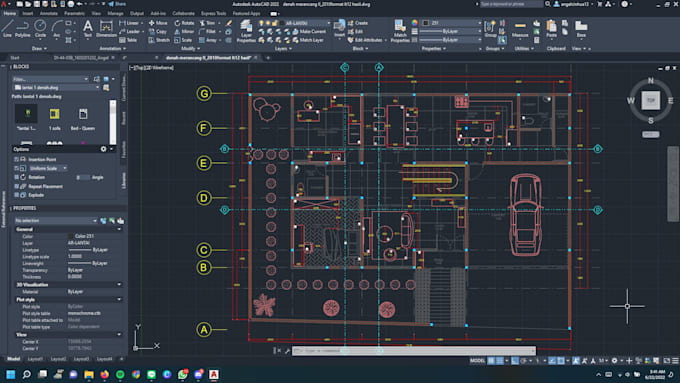Open the AR-LANTAI layer dropdown

pyautogui.click(x=328, y=23)
